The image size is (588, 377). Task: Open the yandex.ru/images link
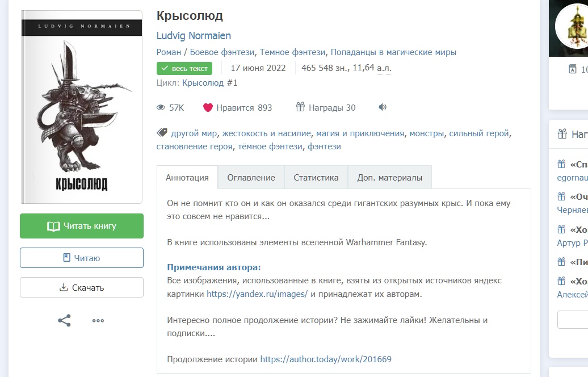(x=257, y=294)
